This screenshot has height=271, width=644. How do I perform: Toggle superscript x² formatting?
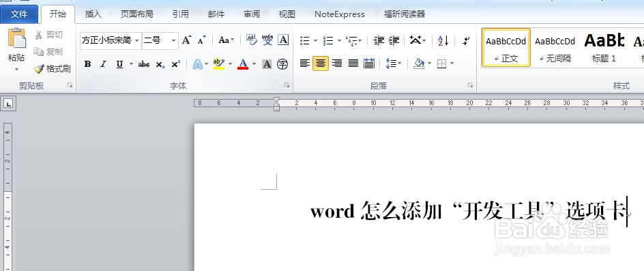[176, 63]
